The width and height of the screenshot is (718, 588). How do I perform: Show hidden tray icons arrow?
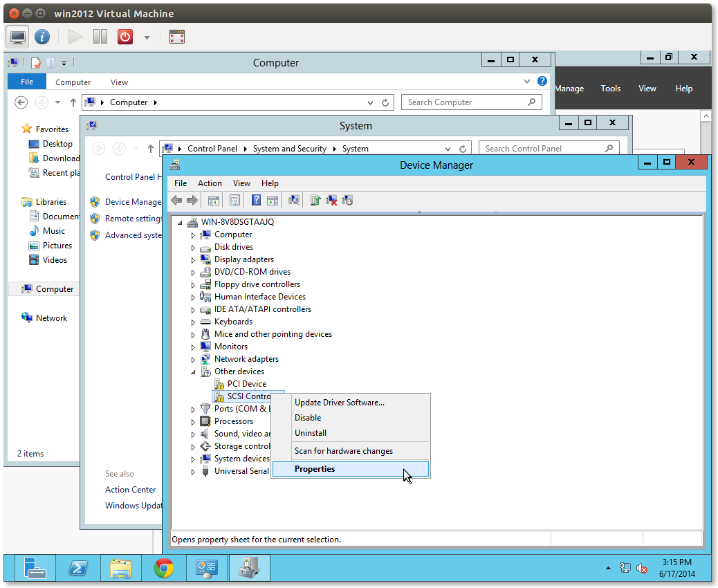608,569
